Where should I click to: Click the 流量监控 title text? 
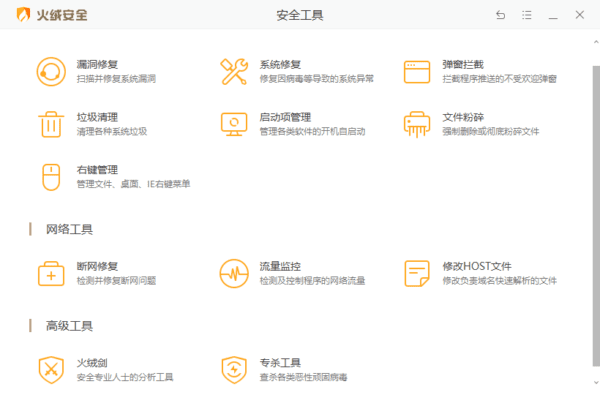[280, 266]
